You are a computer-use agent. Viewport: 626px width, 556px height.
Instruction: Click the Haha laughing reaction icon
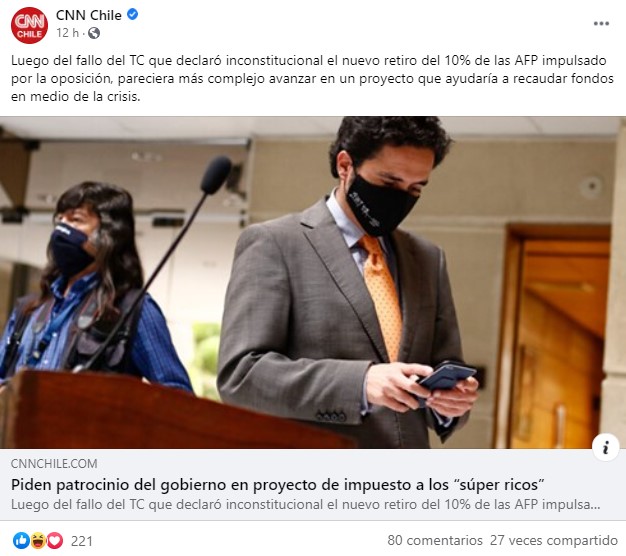coord(38,540)
